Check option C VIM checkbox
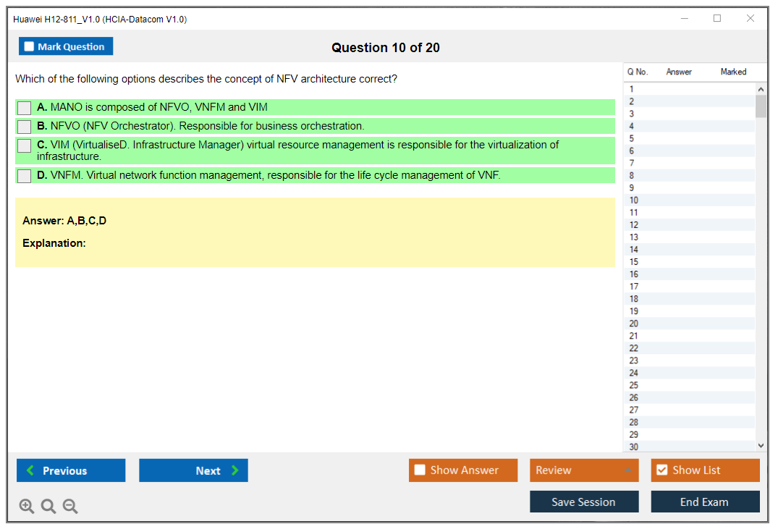Image resolution: width=778 pixels, height=532 pixels. point(25,145)
